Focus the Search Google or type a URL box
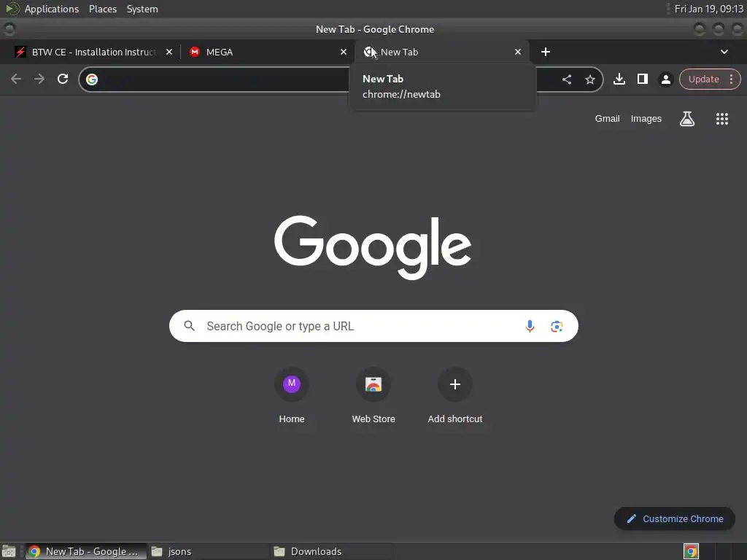The image size is (747, 560). 373,326
